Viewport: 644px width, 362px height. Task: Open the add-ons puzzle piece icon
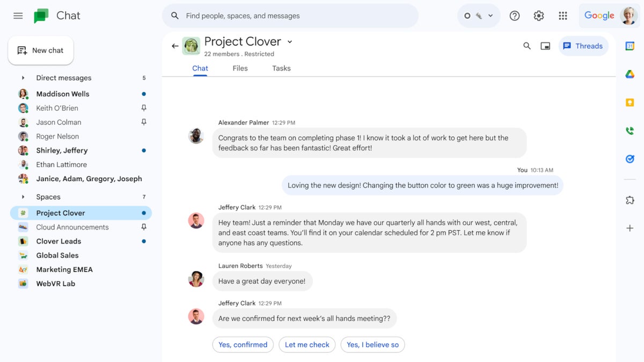coord(630,200)
